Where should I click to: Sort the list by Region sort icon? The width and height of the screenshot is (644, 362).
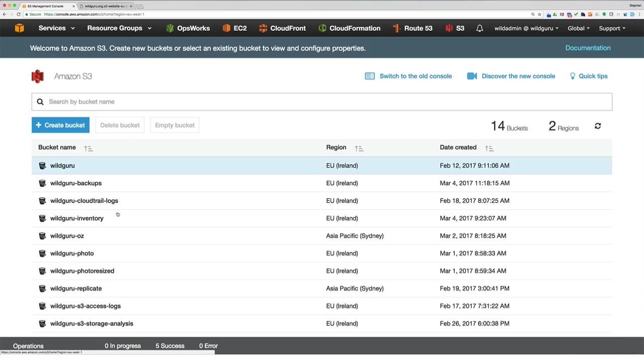[359, 148]
